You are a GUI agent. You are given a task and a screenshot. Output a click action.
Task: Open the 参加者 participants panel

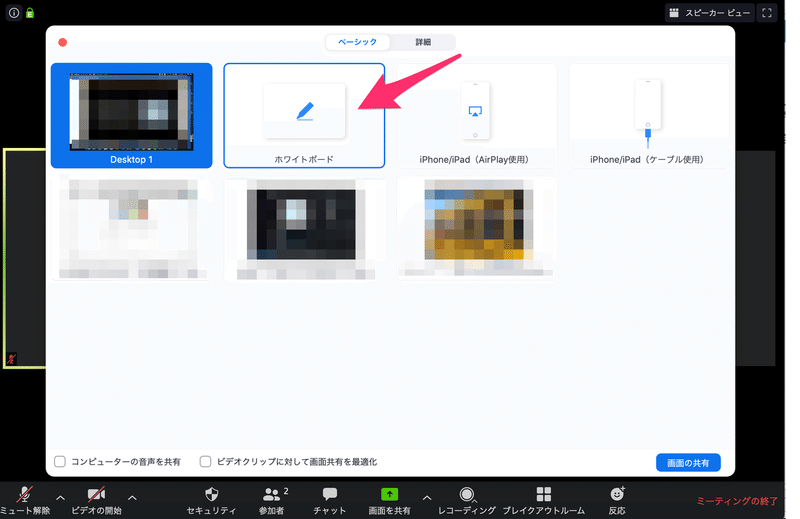click(x=272, y=500)
